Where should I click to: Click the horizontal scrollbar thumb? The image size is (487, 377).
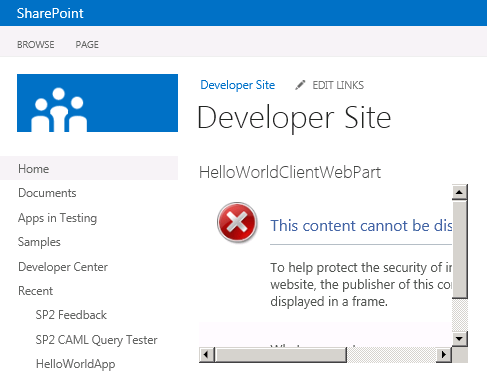281,354
